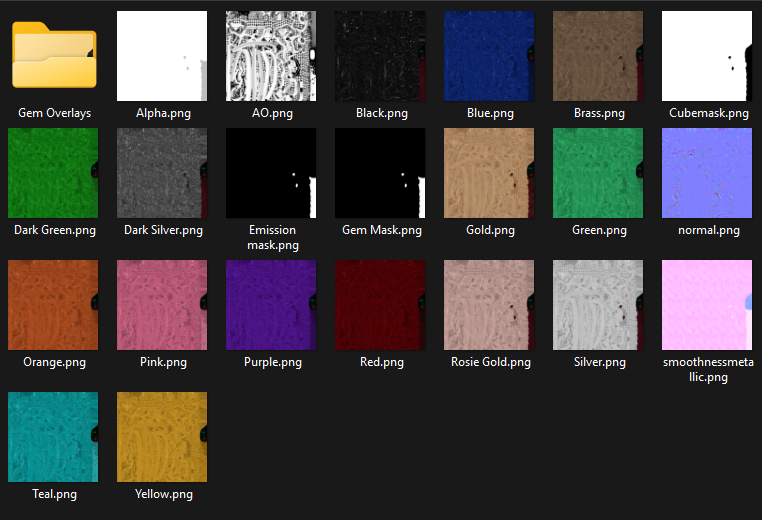Pick the Purple.png texture thumbnail
Viewport: 762px width, 520px height.
(x=271, y=305)
